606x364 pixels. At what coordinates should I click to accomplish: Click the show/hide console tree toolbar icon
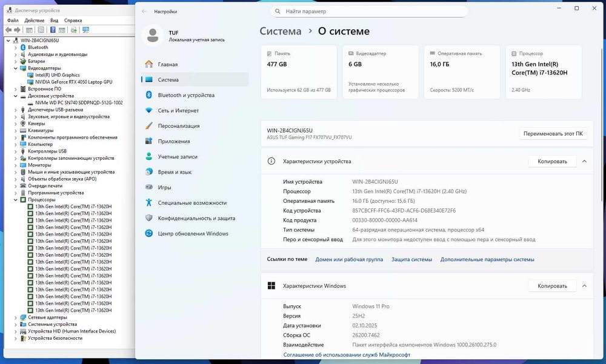click(29, 30)
